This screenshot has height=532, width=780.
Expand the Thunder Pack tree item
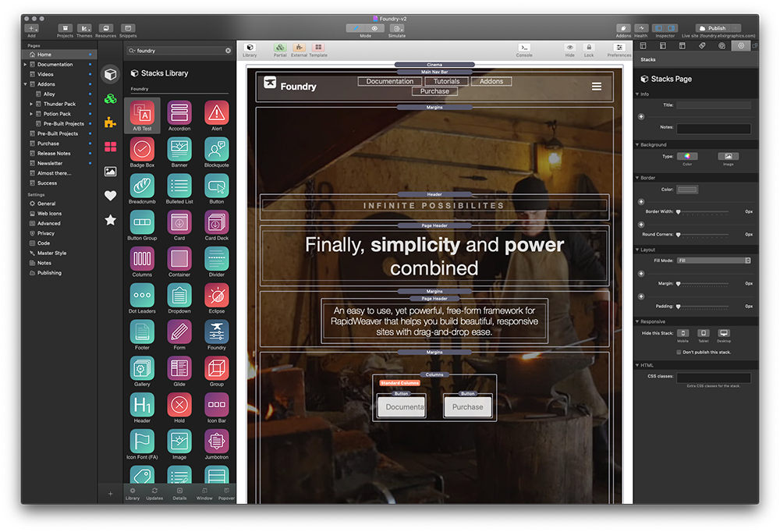[x=31, y=105]
